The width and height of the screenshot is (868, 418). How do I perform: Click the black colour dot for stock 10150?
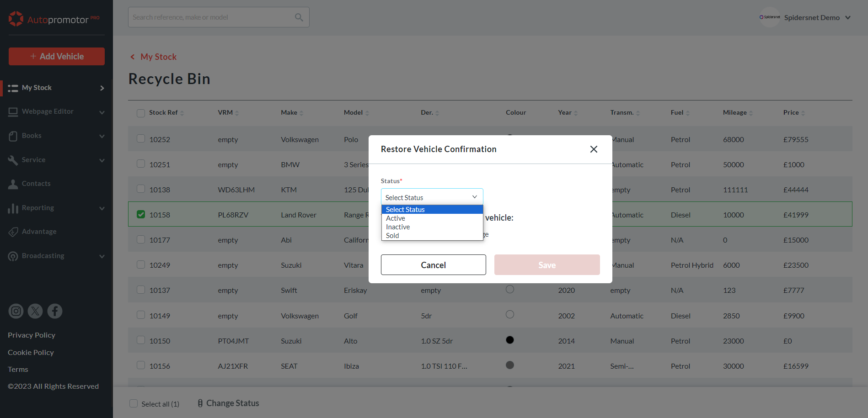coord(510,340)
